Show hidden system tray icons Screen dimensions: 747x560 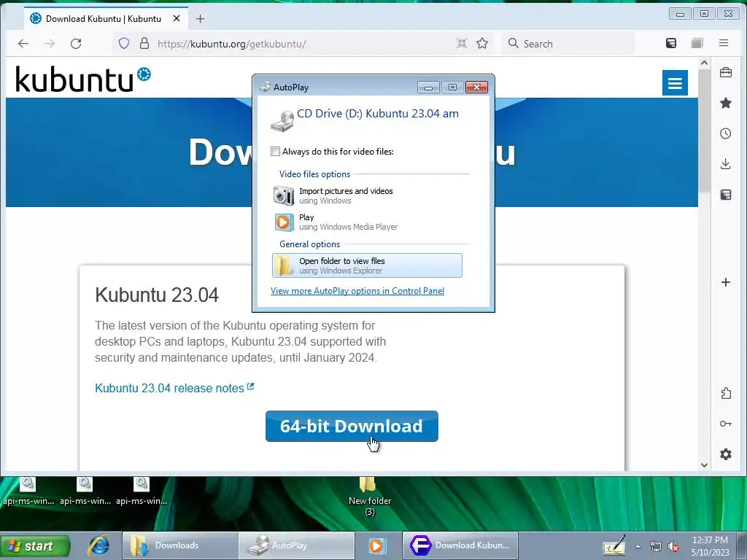point(638,546)
